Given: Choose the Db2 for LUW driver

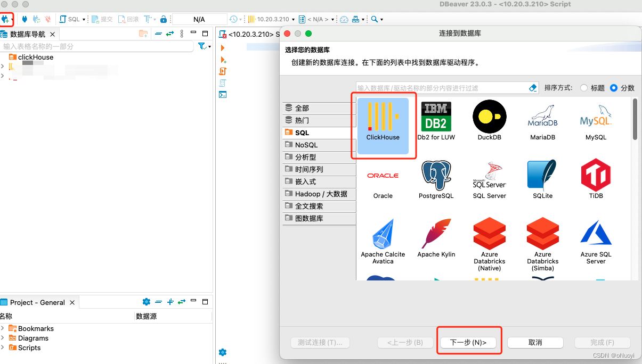Looking at the screenshot, I should (x=436, y=121).
